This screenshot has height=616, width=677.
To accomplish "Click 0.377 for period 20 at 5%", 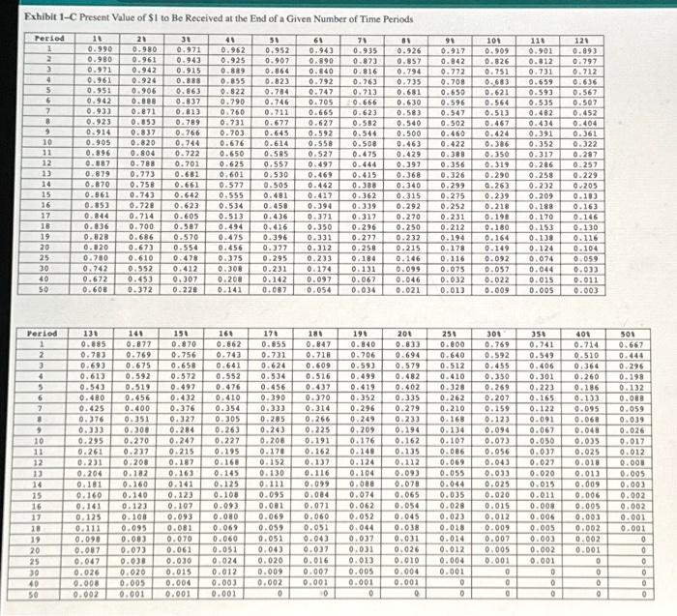I will click(275, 248).
